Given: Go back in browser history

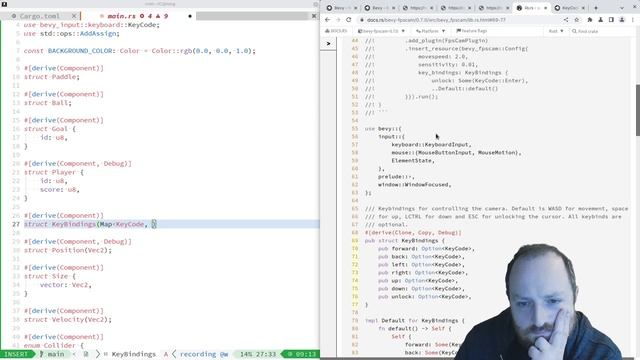Looking at the screenshot, I should (328, 20).
